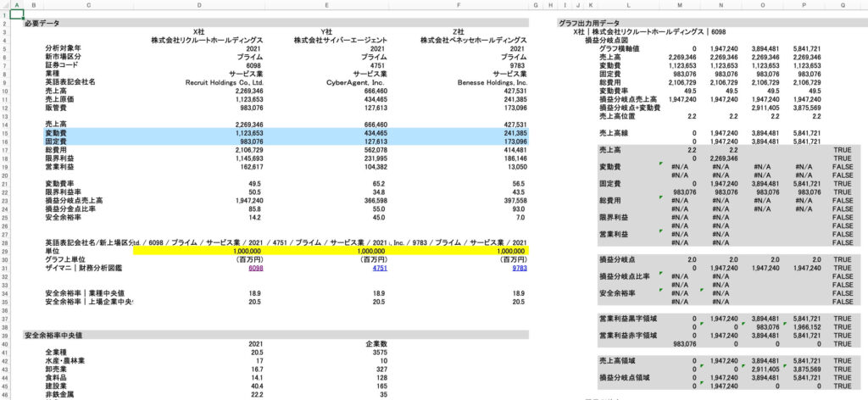Open the 9783 hyperlink for Z社

[x=520, y=267]
